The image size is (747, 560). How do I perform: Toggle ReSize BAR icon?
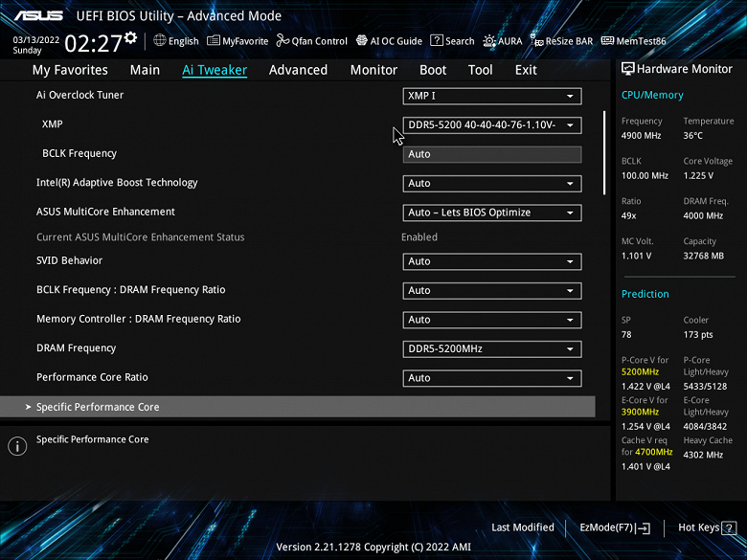(537, 41)
